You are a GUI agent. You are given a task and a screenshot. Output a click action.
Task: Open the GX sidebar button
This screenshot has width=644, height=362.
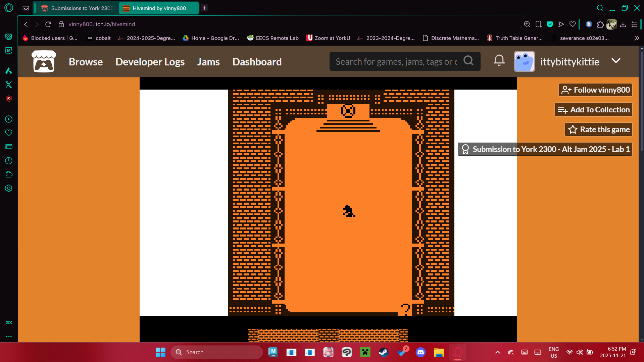point(9,322)
